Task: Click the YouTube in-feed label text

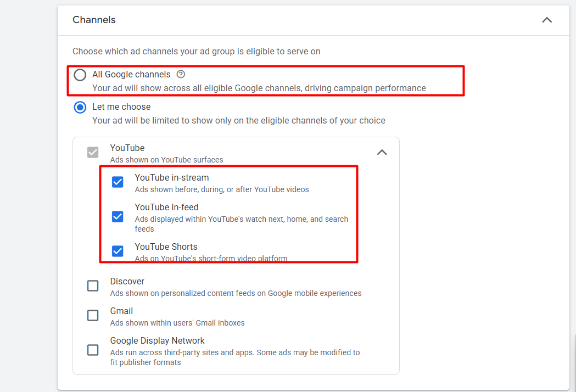Action: pos(166,208)
